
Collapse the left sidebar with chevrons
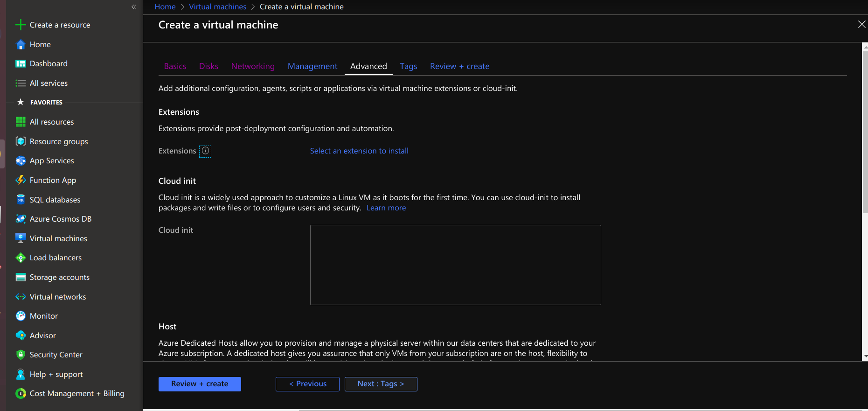[134, 7]
